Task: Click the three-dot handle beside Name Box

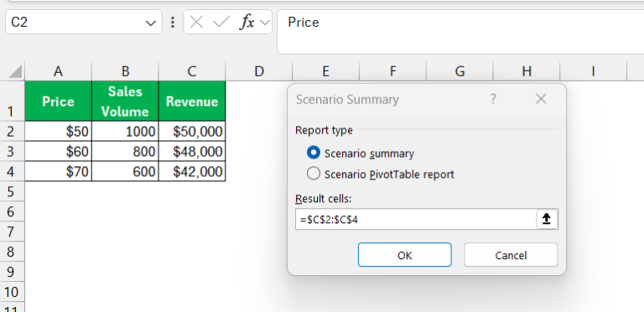Action: coord(173,22)
